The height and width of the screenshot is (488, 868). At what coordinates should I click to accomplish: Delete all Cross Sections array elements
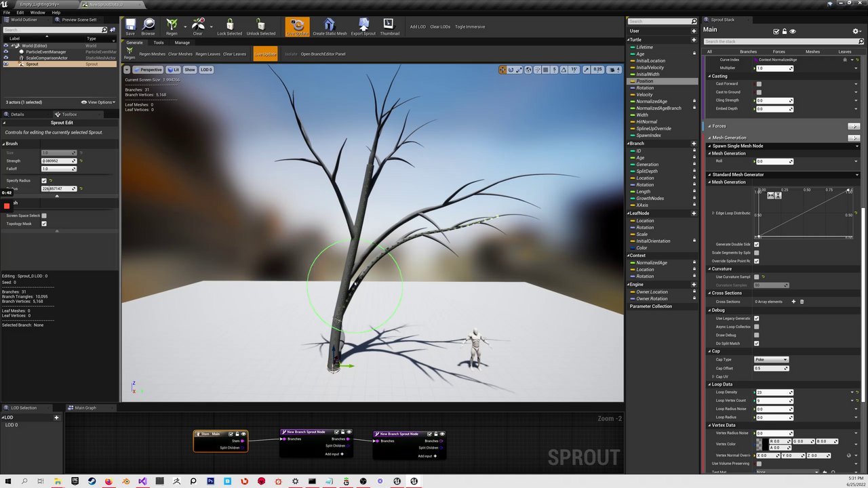pos(802,302)
